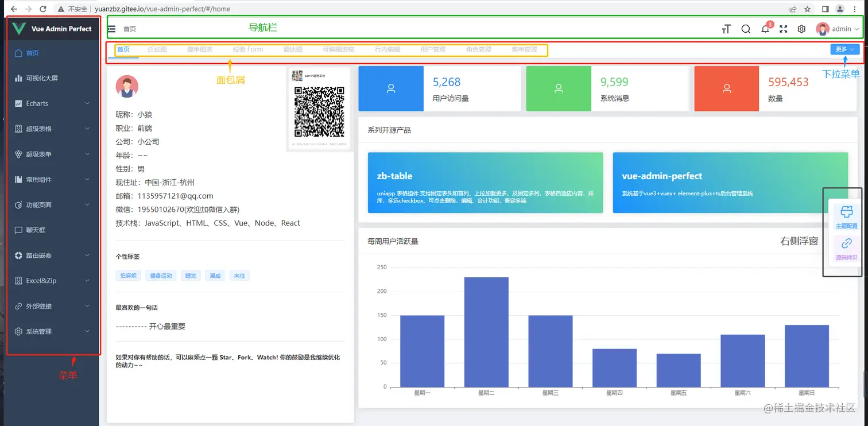
Task: Click the 外部链接 link icon in sidebar
Action: 18,306
